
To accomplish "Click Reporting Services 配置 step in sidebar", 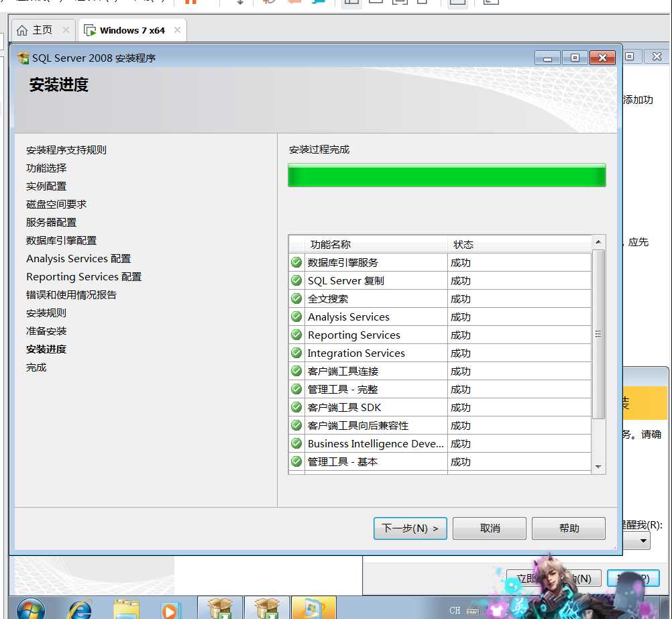I will 84,277.
